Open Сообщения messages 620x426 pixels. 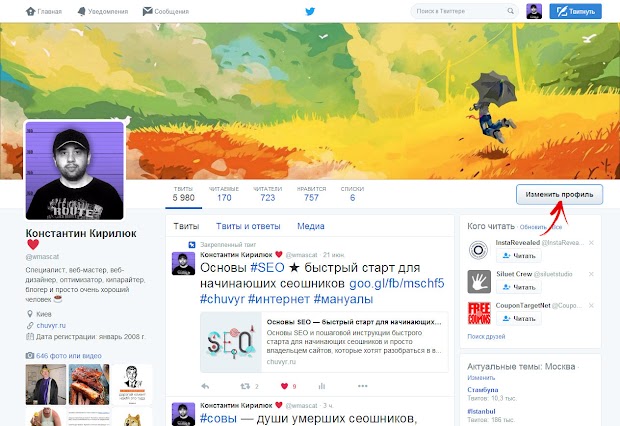(x=166, y=11)
